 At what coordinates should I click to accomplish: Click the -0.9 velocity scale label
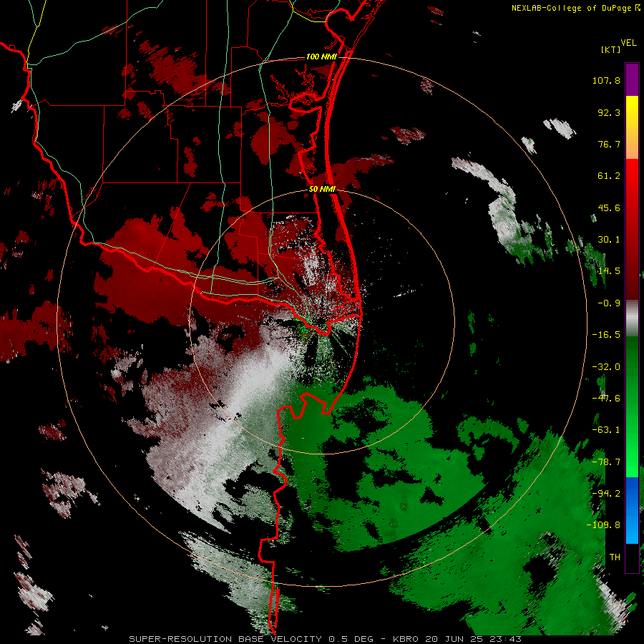coord(609,303)
